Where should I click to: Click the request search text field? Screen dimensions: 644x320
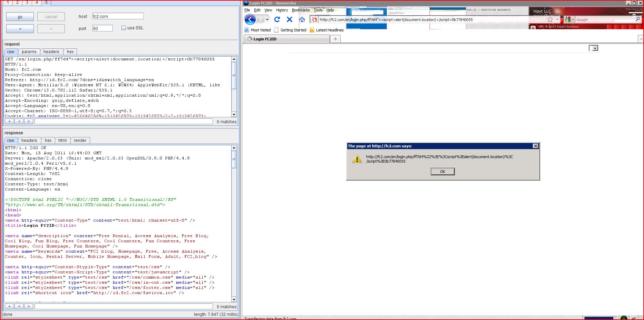(x=124, y=122)
